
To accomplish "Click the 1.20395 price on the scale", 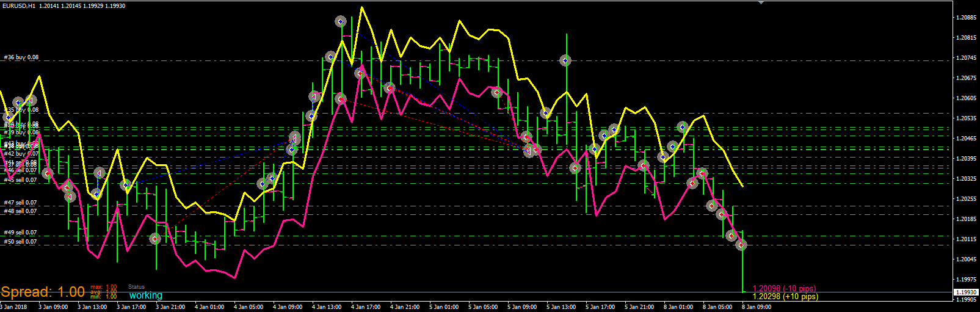I will coord(966,159).
